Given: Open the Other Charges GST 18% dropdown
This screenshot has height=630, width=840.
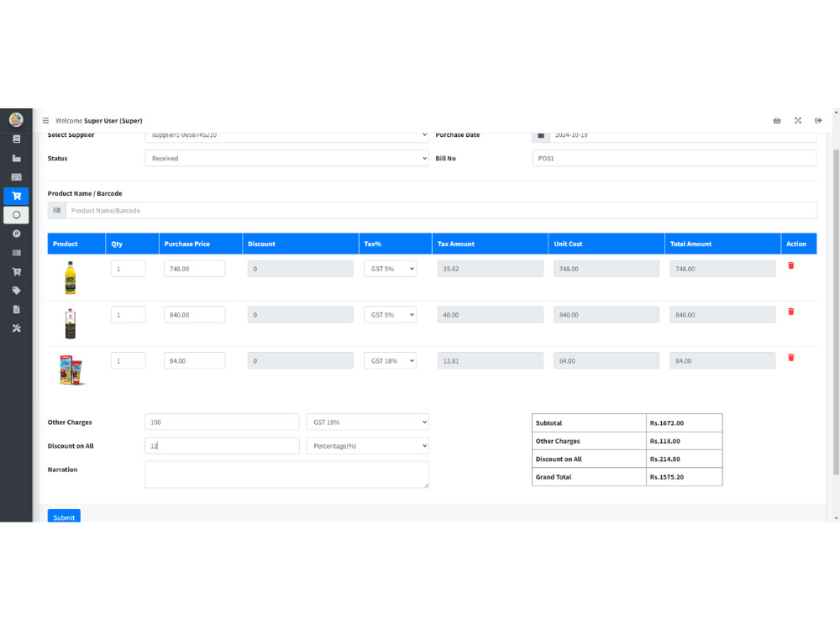Looking at the screenshot, I should coord(368,423).
